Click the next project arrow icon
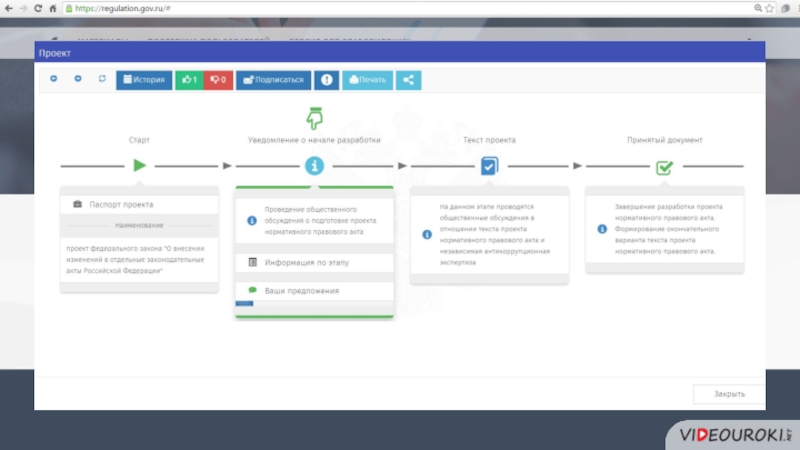The width and height of the screenshot is (800, 450). tap(78, 79)
